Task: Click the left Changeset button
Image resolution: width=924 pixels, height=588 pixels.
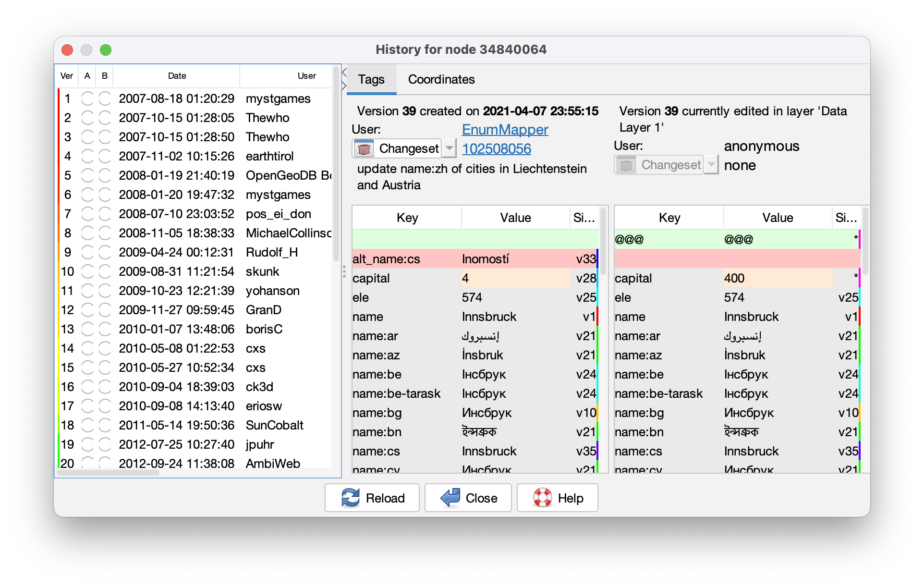Action: tap(397, 148)
